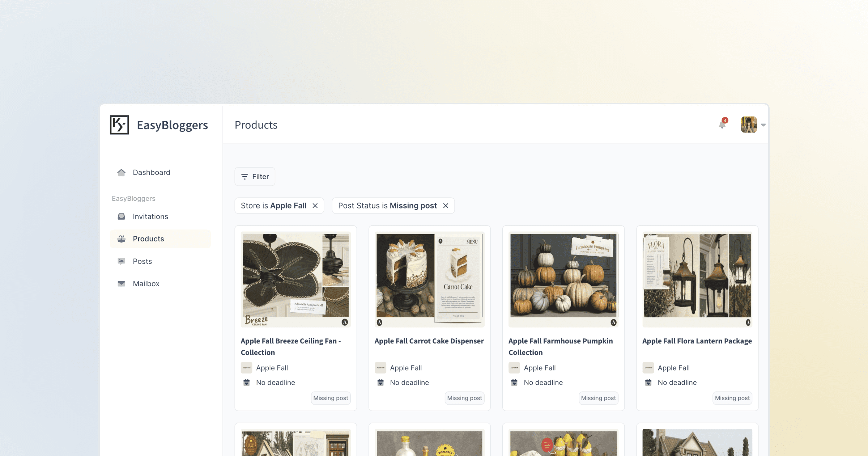Click the user avatar picture

pos(749,125)
